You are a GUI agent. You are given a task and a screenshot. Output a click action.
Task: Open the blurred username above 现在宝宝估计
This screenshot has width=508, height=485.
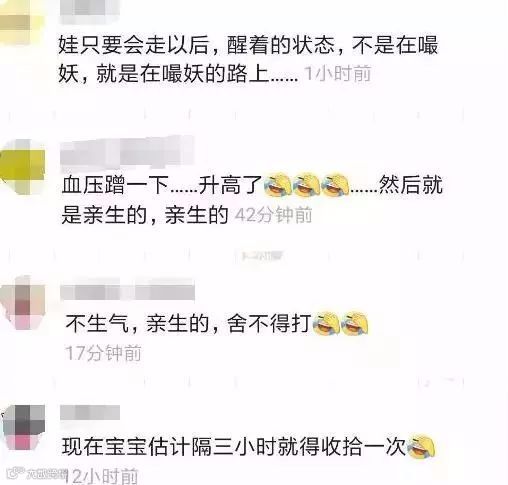click(90, 413)
